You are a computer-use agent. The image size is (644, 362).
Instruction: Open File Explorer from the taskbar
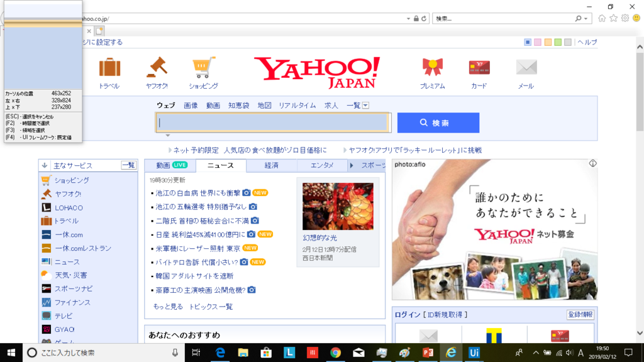click(243, 353)
